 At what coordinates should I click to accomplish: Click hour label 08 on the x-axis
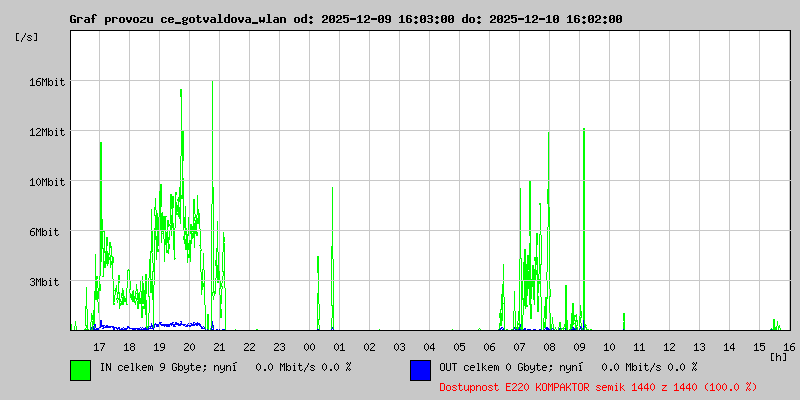click(x=549, y=347)
